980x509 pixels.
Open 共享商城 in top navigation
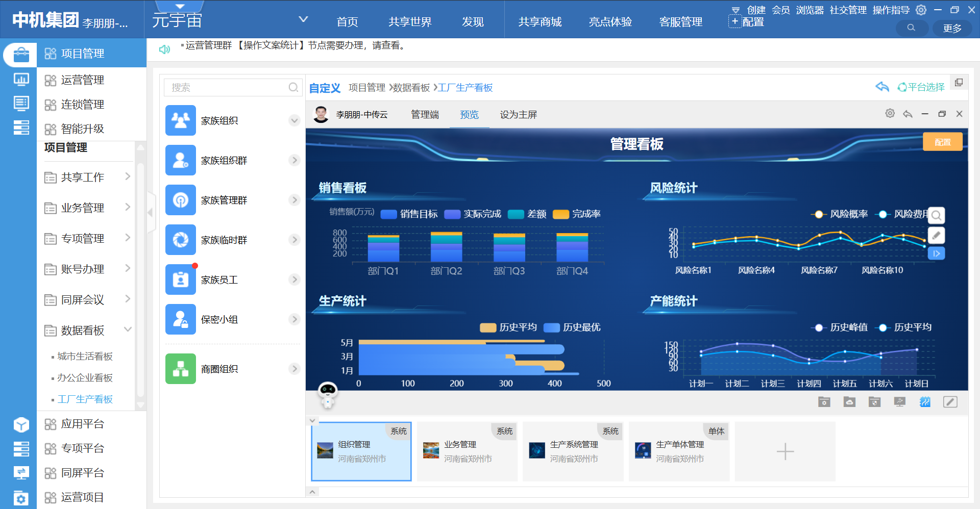tap(540, 22)
